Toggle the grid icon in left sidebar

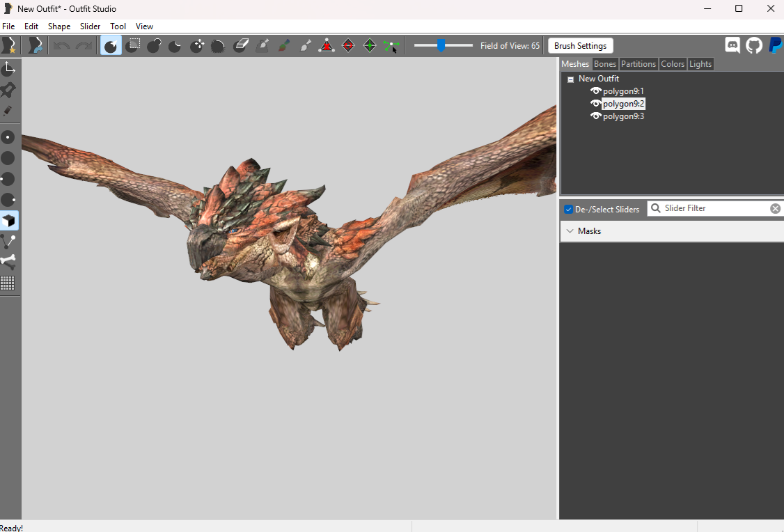(8, 283)
